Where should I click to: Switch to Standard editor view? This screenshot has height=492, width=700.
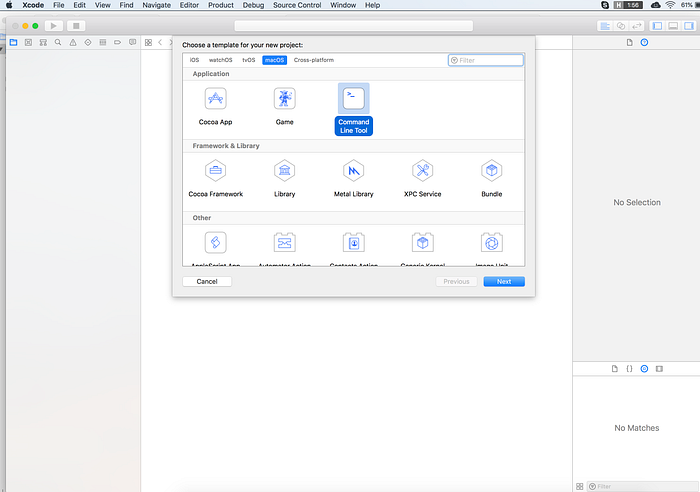[x=605, y=26]
